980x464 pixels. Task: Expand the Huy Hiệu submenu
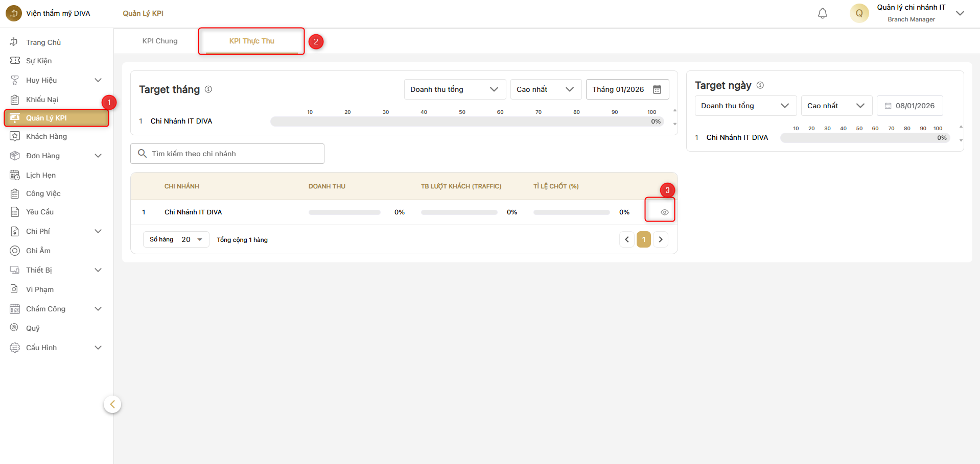tap(98, 80)
